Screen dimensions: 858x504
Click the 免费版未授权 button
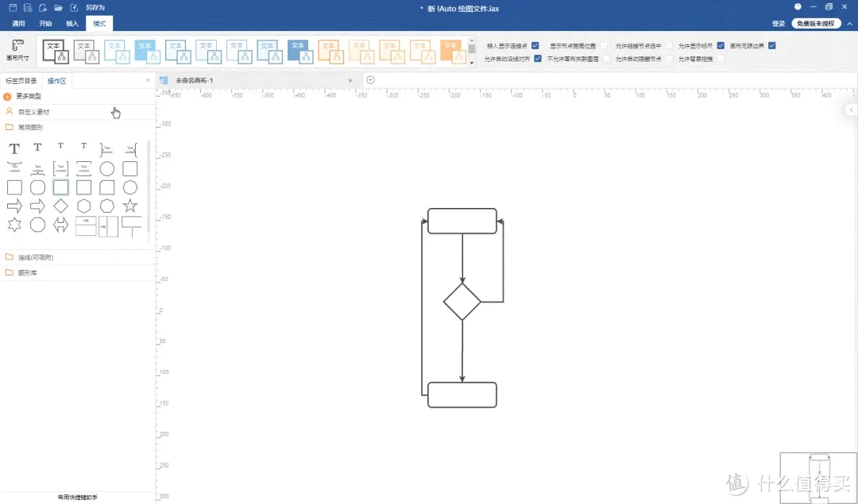[x=816, y=24]
